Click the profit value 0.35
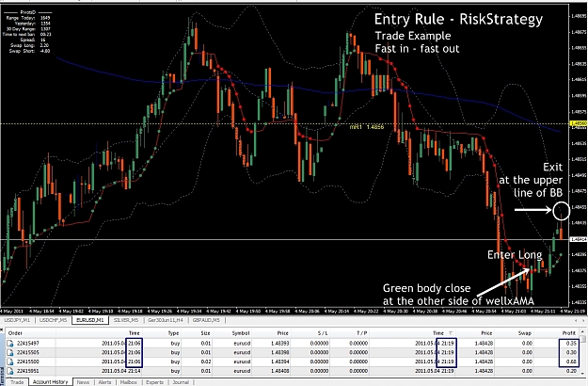This screenshot has height=386, width=588. pos(571,344)
